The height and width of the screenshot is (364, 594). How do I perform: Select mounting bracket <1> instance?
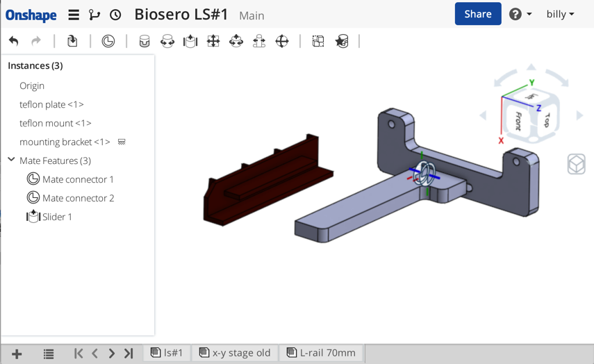[x=65, y=142]
